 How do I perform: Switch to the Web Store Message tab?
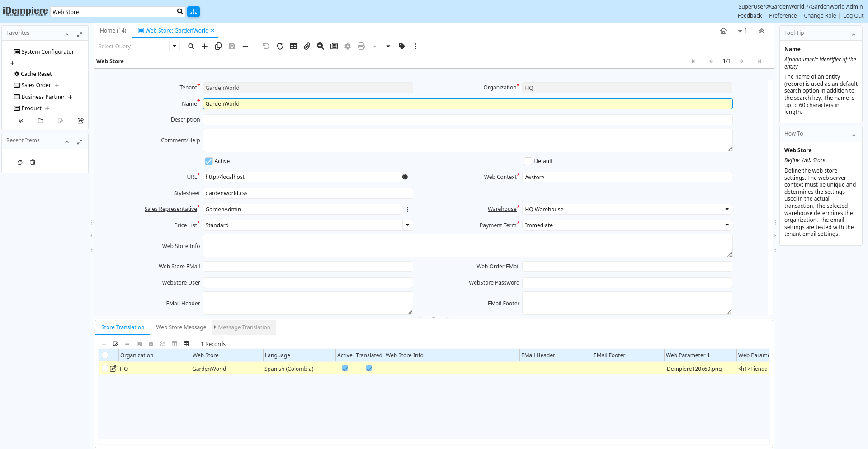tap(181, 327)
